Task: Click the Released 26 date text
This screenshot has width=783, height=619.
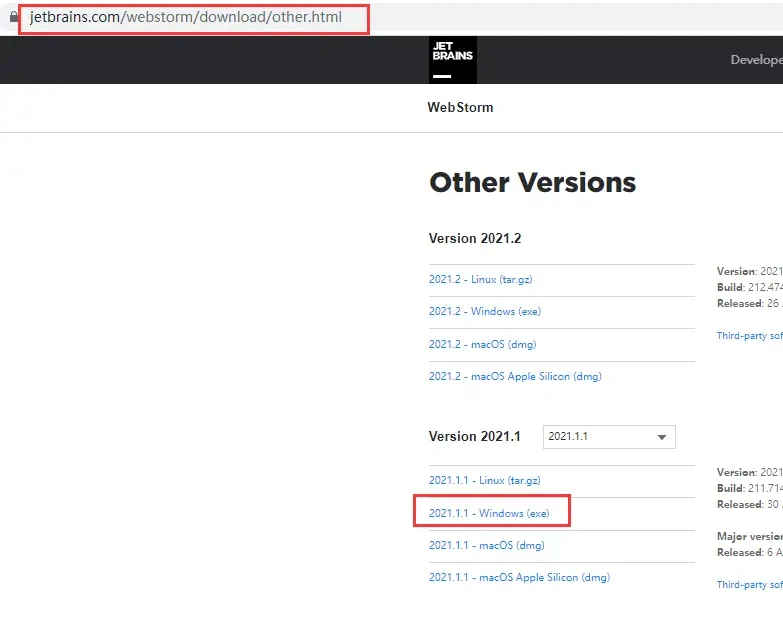Action: pyautogui.click(x=750, y=303)
